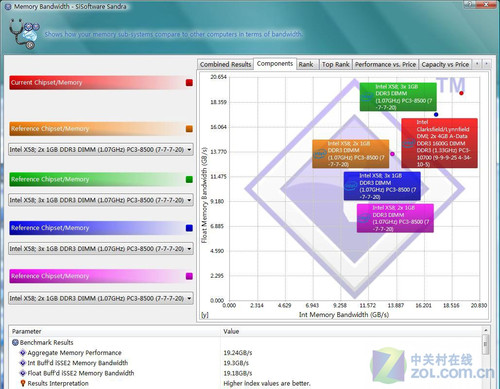
Task: Toggle the green Reference Chipset/Memory checkbox
Action: pyautogui.click(x=189, y=179)
